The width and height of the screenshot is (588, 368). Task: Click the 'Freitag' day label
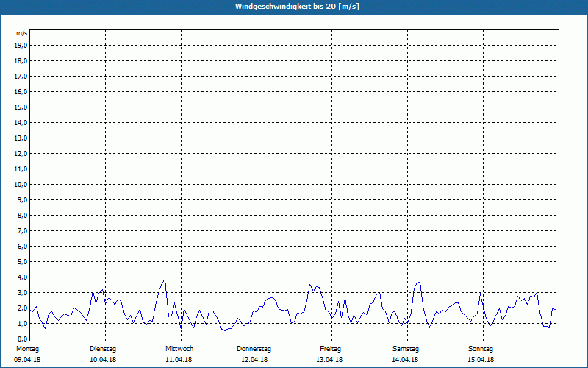pos(330,349)
